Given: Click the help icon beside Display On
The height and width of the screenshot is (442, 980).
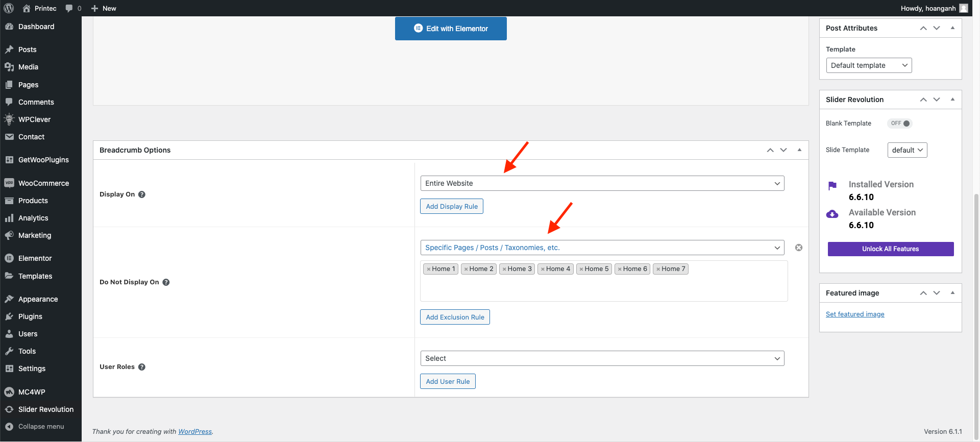Looking at the screenshot, I should [142, 194].
